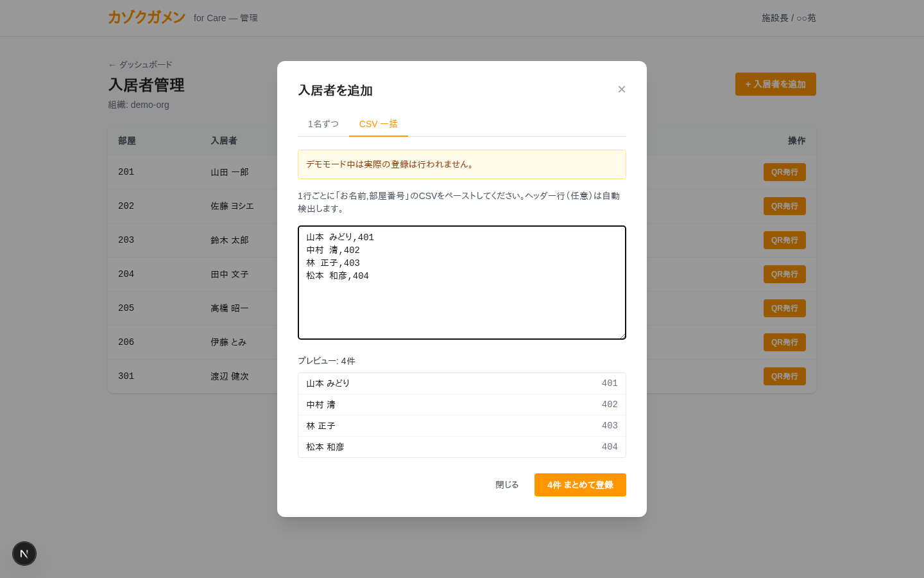Click resident name 高橋 昭一
This screenshot has width=924, height=578.
tap(230, 308)
